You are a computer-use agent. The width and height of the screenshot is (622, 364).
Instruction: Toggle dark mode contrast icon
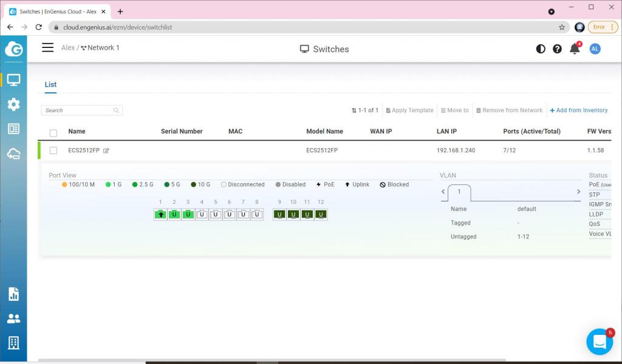tap(540, 49)
